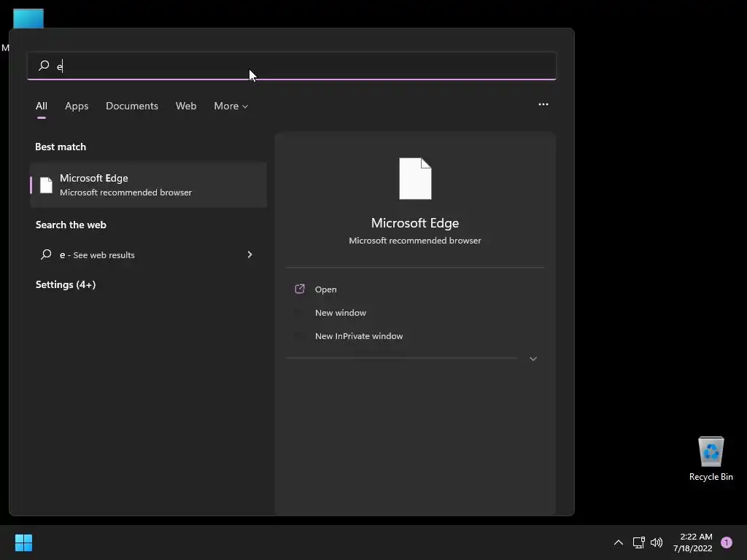Switch to the Web tab

tap(186, 106)
